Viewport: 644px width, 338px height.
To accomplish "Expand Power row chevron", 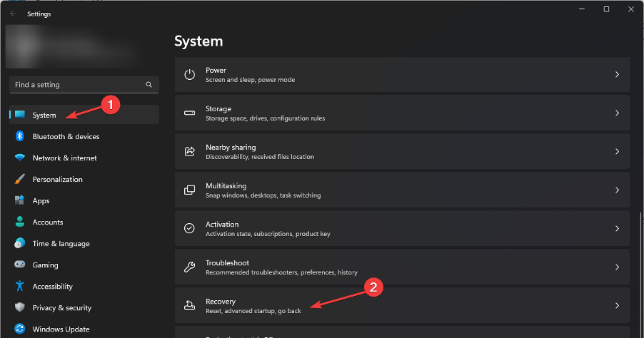I will (x=617, y=74).
